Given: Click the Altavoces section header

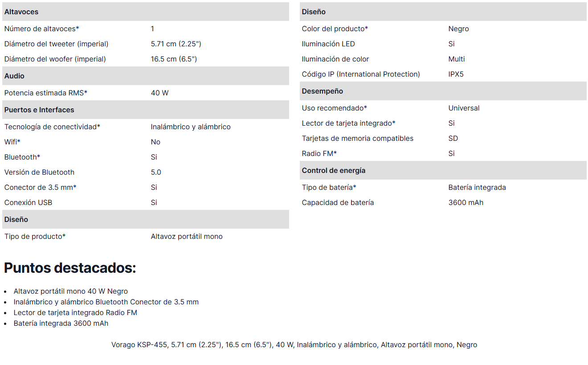Looking at the screenshot, I should (21, 12).
